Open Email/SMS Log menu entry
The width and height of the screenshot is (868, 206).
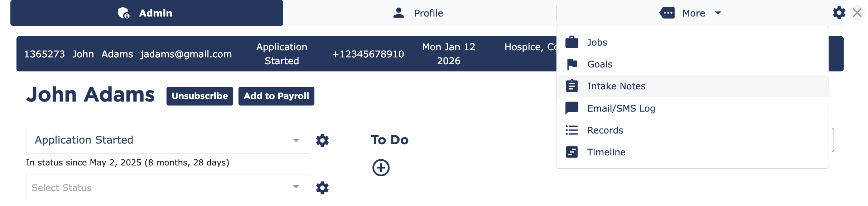(x=621, y=108)
